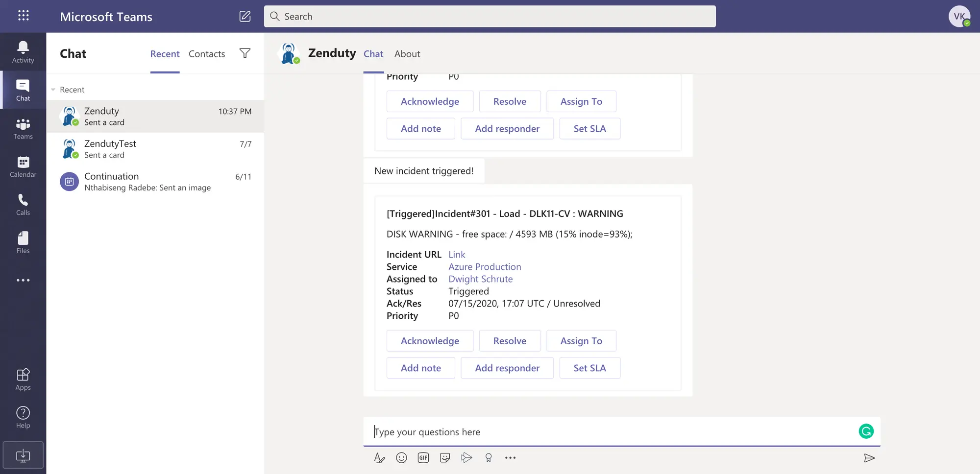The image size is (980, 474).
Task: Open the emoji picker
Action: tap(401, 458)
